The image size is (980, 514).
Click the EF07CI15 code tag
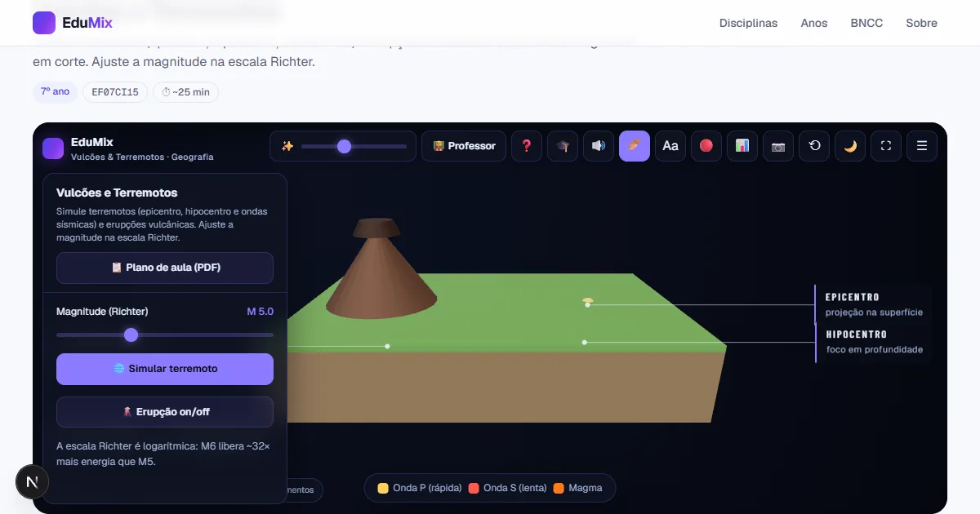(x=115, y=92)
